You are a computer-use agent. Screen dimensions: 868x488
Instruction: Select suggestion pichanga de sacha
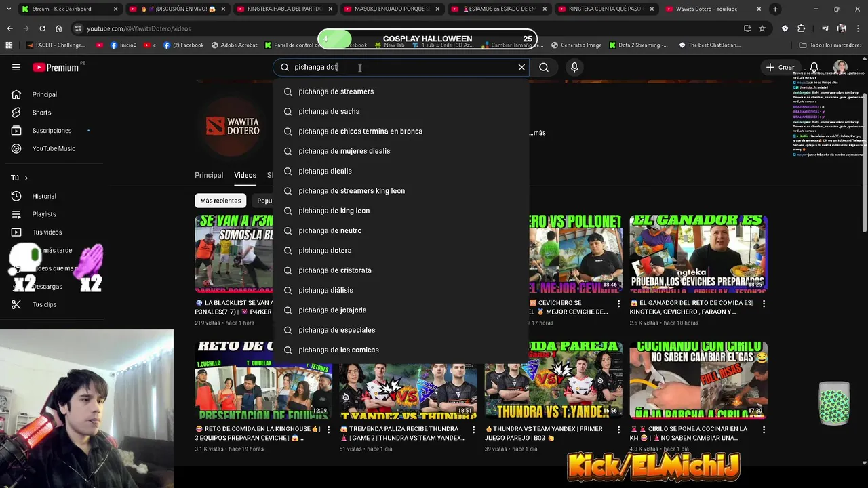pos(400,111)
